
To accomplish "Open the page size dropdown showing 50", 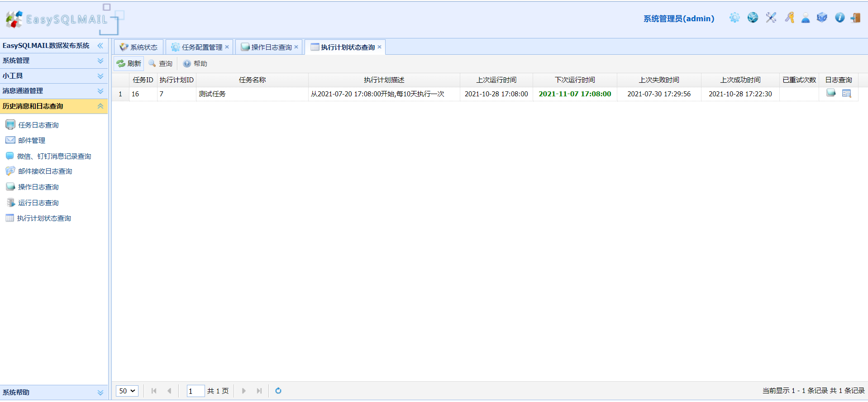I will click(x=127, y=391).
